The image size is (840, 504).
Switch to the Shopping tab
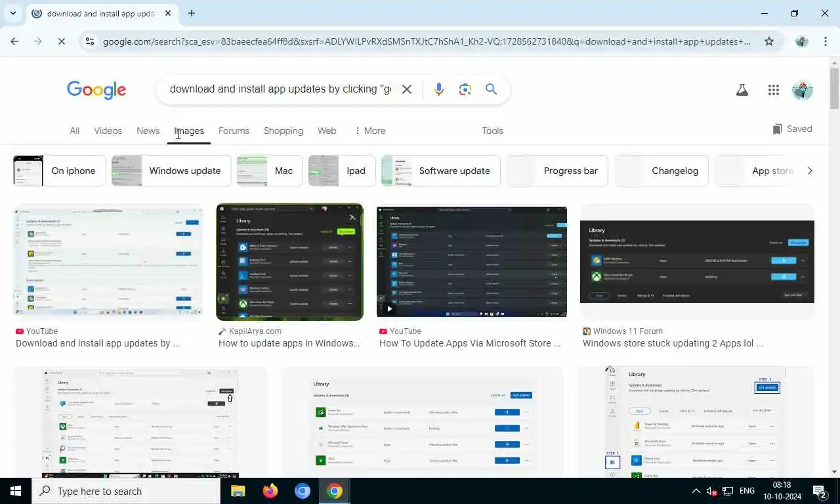(283, 131)
